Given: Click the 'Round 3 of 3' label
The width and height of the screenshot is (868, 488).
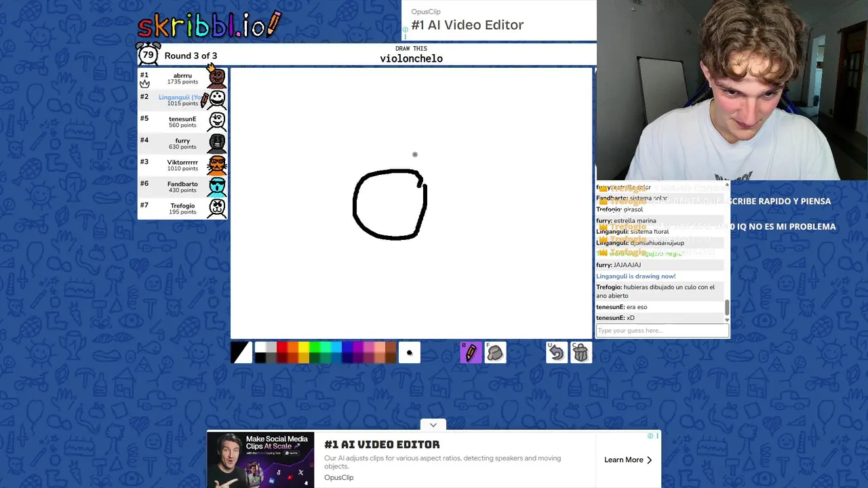Looking at the screenshot, I should pos(191,56).
